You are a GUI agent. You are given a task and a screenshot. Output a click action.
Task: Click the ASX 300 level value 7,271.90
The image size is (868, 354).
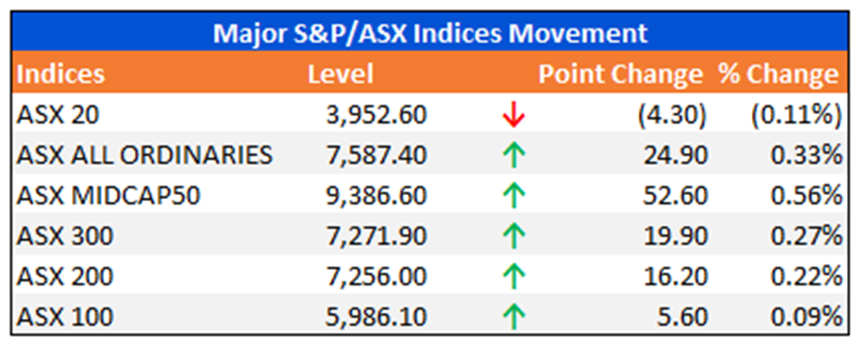[376, 237]
